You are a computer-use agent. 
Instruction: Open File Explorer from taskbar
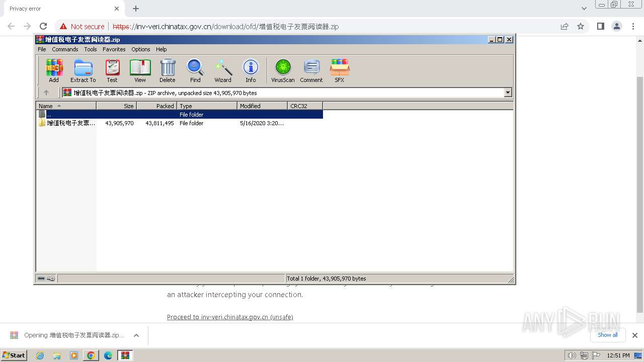[57, 355]
